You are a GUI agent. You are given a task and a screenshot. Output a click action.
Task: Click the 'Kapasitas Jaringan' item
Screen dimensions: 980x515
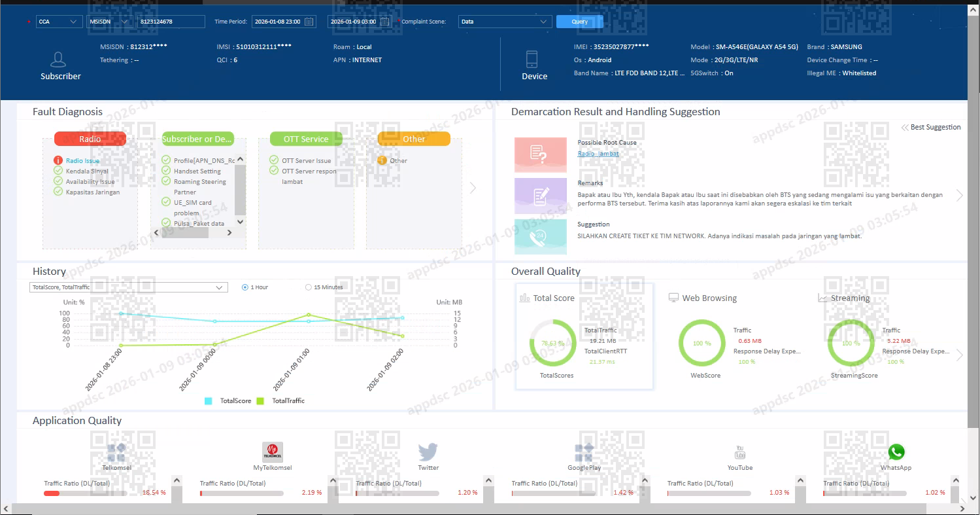(x=93, y=192)
